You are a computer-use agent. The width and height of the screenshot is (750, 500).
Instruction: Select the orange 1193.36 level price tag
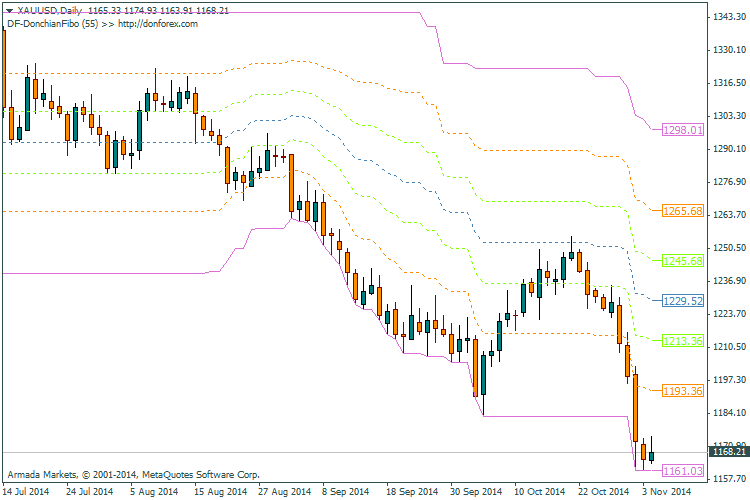tap(684, 390)
